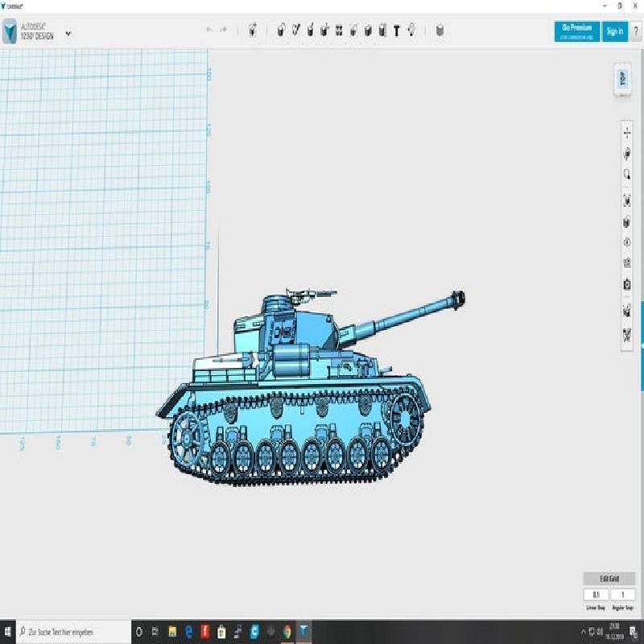Select the Text tool (T icon)

(x=397, y=31)
